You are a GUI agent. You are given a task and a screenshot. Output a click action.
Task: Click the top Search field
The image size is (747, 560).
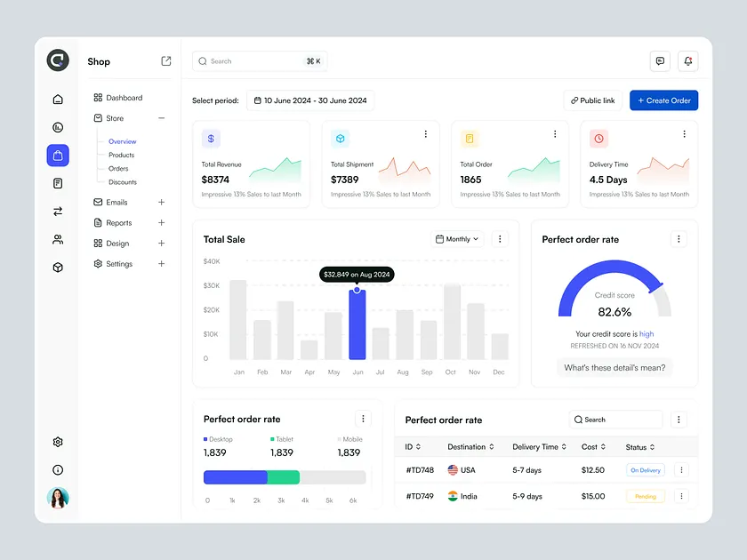[x=259, y=60]
